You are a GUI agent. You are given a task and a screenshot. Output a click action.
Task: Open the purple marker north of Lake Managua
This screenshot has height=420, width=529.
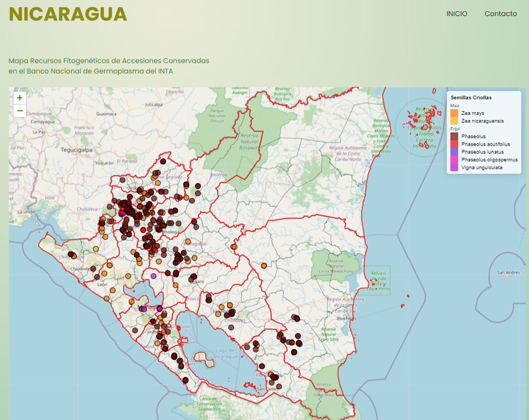153,276
